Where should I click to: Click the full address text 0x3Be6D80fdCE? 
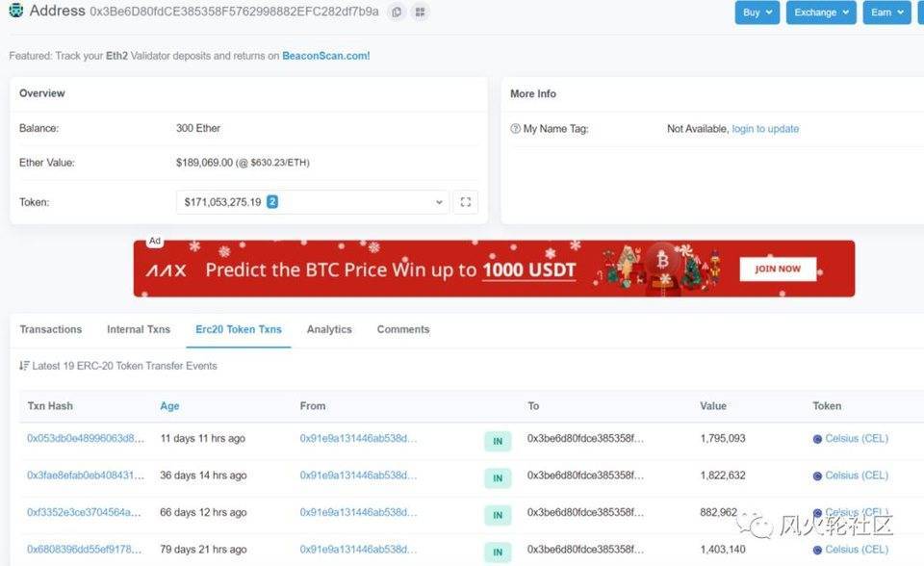coord(234,12)
